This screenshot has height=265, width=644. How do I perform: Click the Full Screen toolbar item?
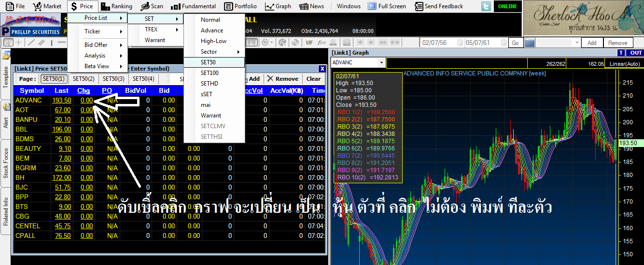click(x=387, y=6)
